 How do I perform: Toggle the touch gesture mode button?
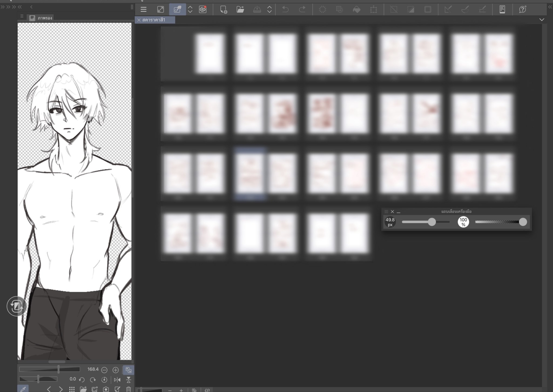click(177, 9)
